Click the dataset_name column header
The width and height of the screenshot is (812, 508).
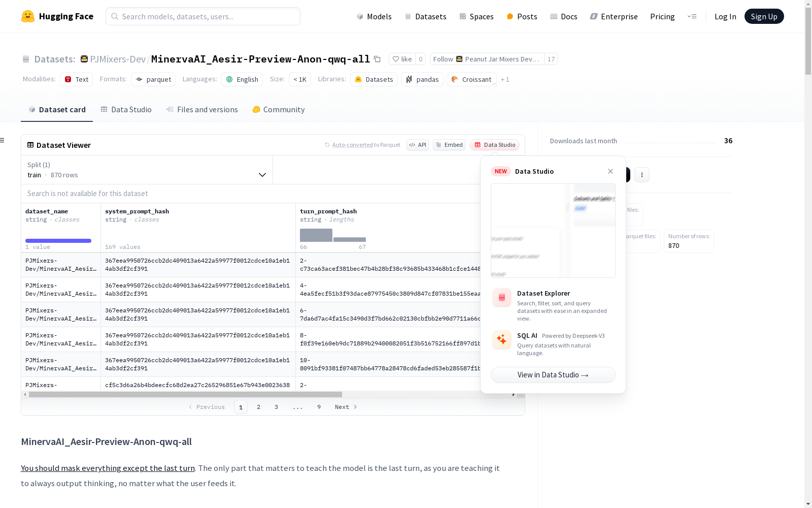coord(47,211)
